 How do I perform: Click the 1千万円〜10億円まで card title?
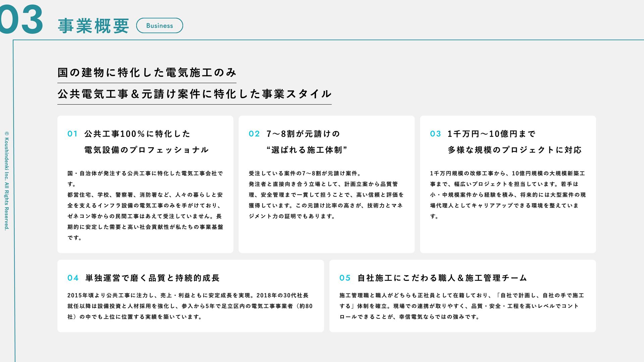coord(491,134)
